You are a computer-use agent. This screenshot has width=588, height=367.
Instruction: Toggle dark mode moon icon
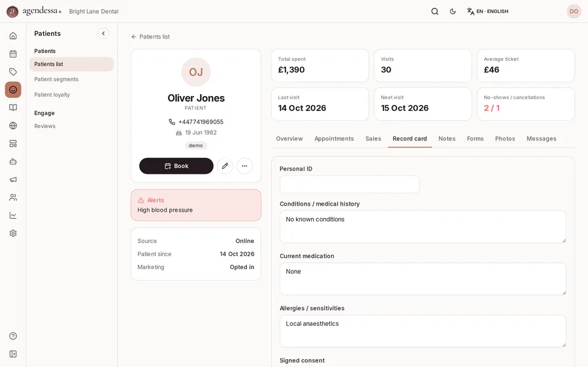click(453, 11)
